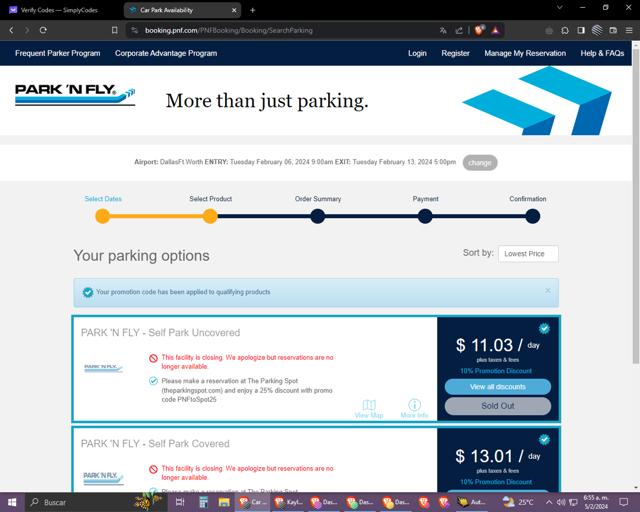The width and height of the screenshot is (640, 512).
Task: Switch to the Verify Codes SimplyCodes tab
Action: coord(59,10)
